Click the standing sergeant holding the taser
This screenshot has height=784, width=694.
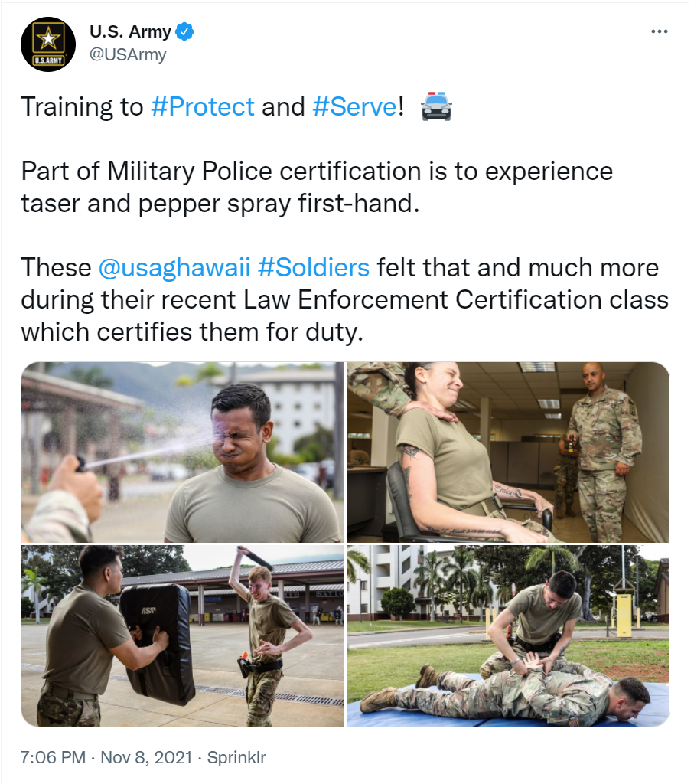pos(604,452)
